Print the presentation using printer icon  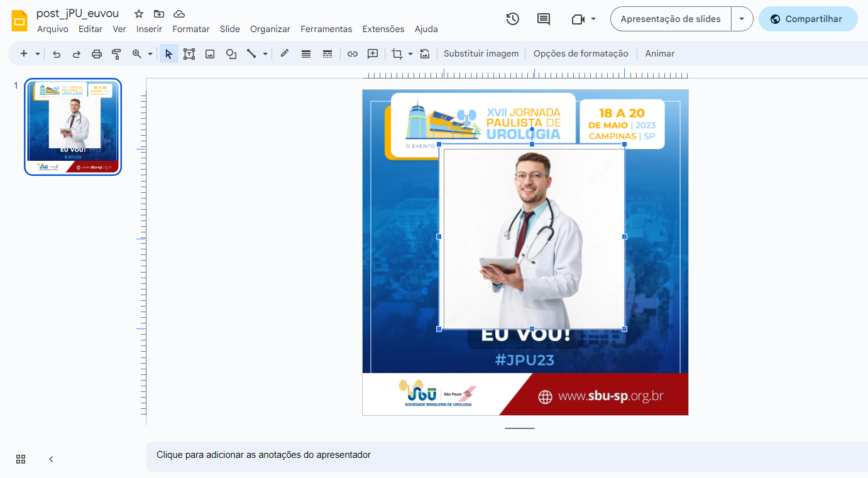(x=96, y=54)
